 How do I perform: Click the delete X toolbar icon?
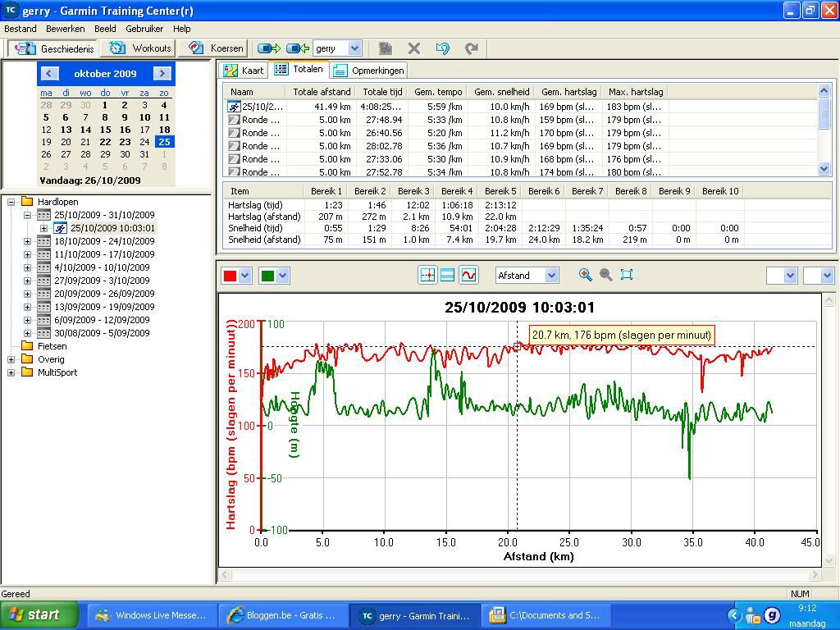[x=413, y=48]
